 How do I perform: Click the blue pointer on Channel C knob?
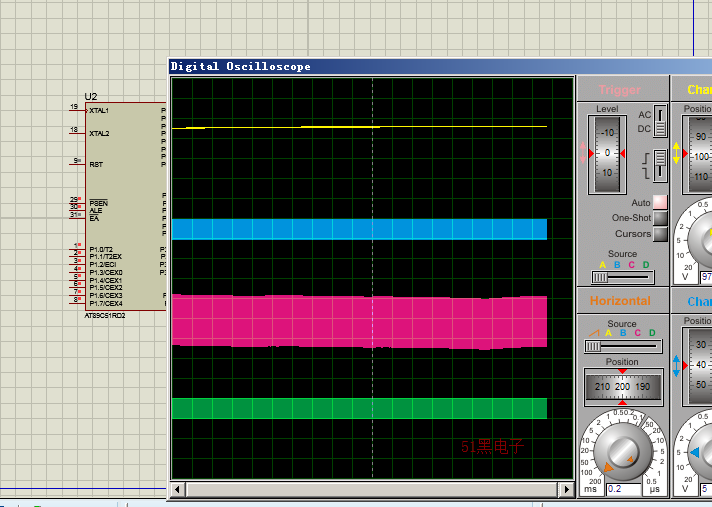pos(694,453)
